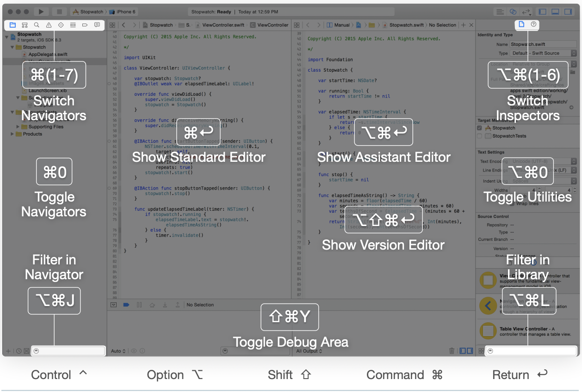Clear the console with trash icon
This screenshot has width=582, height=392.
coord(452,351)
